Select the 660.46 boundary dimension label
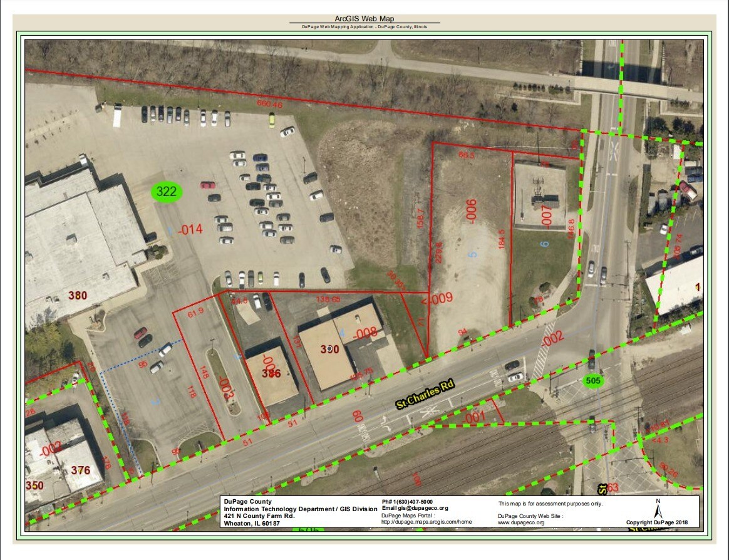Screen dimensions: 729x560 [269, 103]
